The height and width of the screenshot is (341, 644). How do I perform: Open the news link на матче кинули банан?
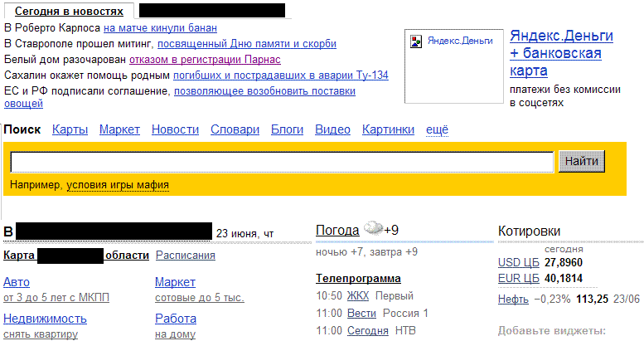(160, 28)
